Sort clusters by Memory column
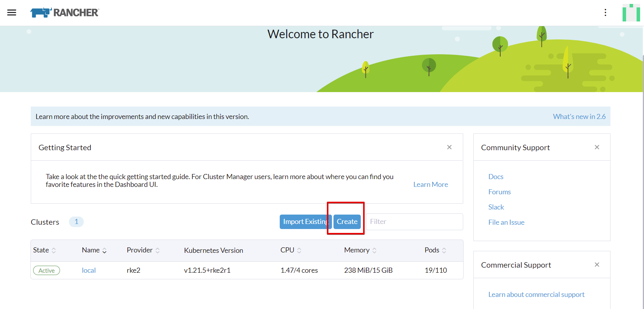Image resolution: width=644 pixels, height=309 pixels. pyautogui.click(x=360, y=250)
